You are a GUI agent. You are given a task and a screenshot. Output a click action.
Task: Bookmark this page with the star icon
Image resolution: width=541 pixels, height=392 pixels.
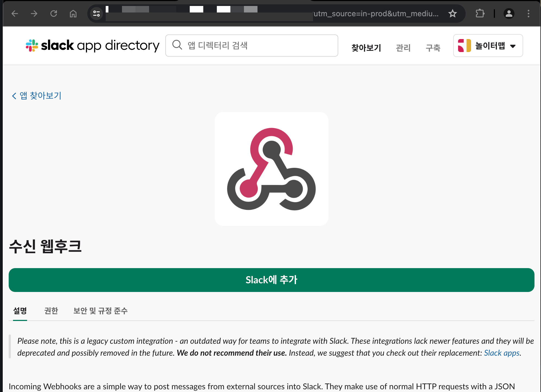coord(452,14)
